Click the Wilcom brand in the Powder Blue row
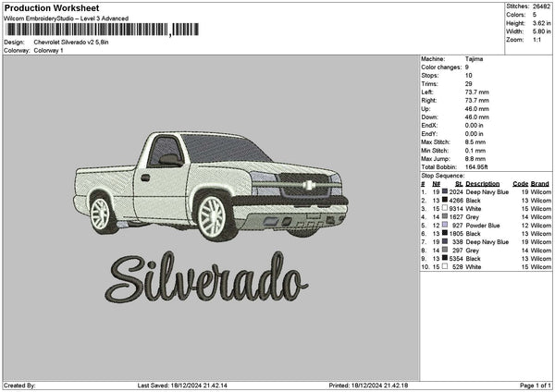The height and width of the screenshot is (392, 555). [540, 226]
